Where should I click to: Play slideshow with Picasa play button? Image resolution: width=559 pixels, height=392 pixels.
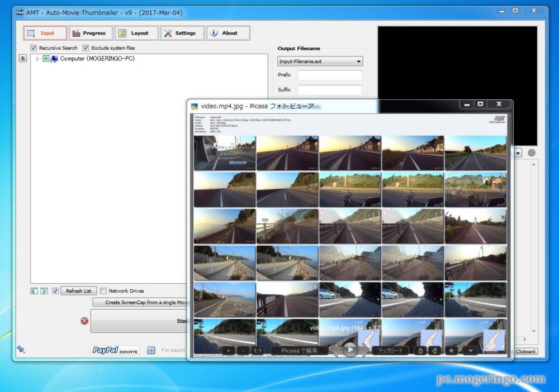click(x=350, y=350)
